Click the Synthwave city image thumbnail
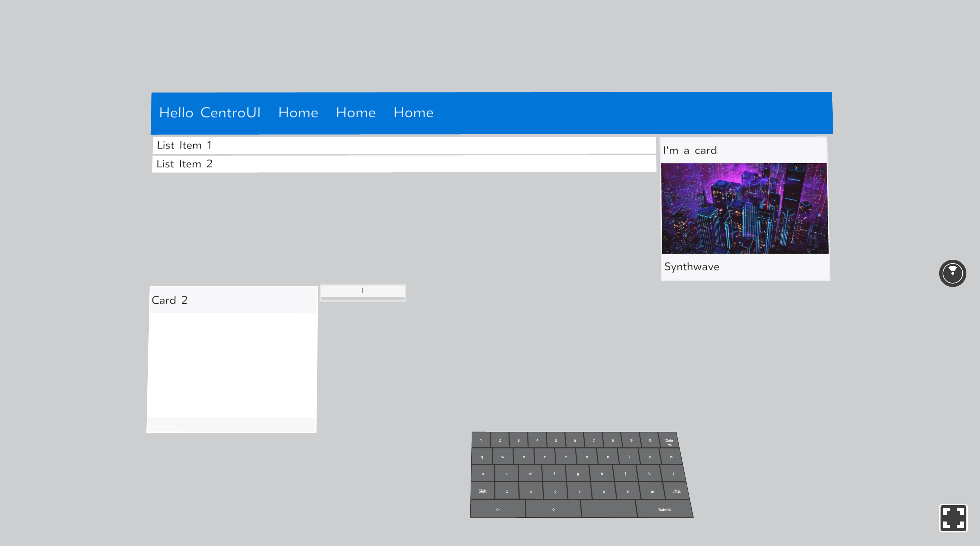980x546 pixels. tap(745, 208)
